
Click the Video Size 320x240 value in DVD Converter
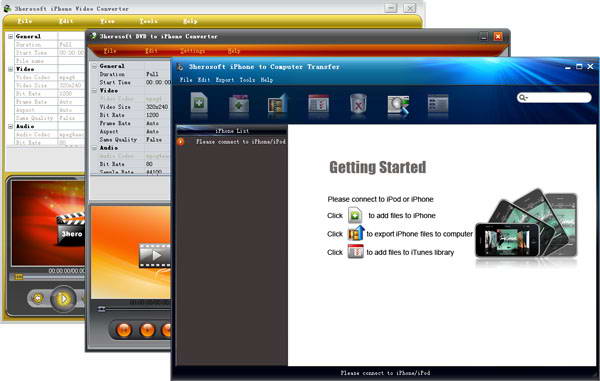tap(157, 107)
